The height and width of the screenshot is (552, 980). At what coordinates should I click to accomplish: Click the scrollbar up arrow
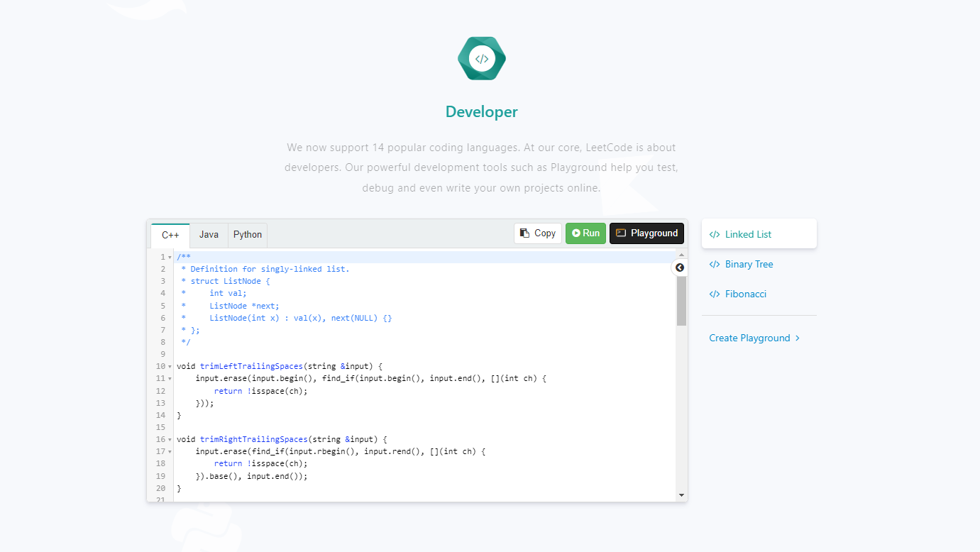click(x=681, y=255)
